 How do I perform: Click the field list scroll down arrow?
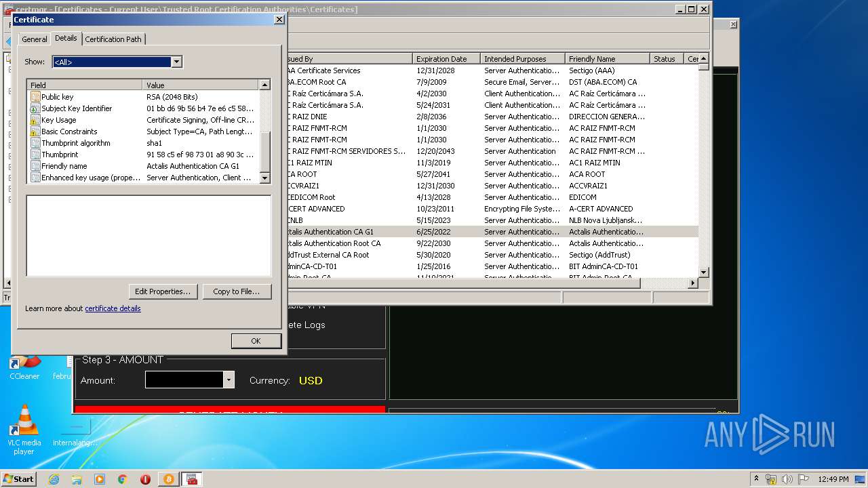click(265, 178)
